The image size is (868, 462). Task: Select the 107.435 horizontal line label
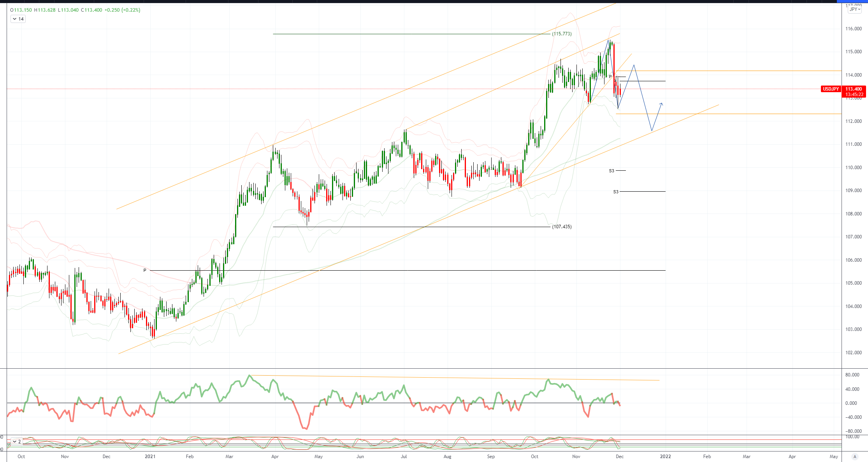tap(562, 227)
